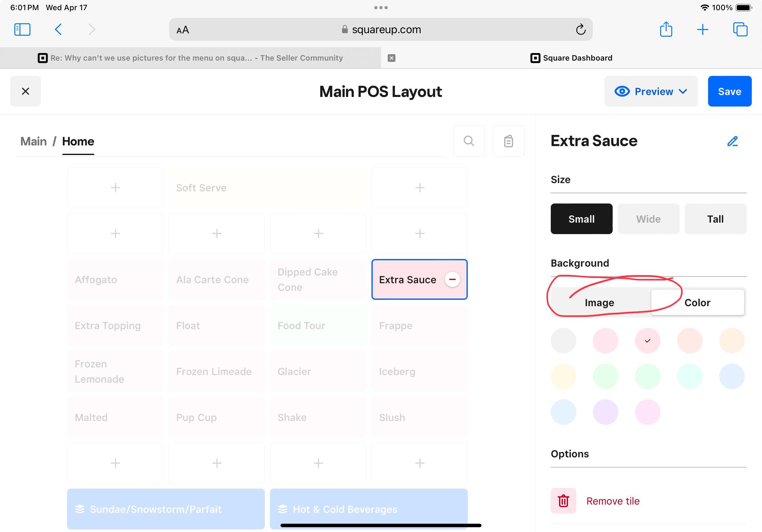Select the Affogato tile

click(115, 280)
